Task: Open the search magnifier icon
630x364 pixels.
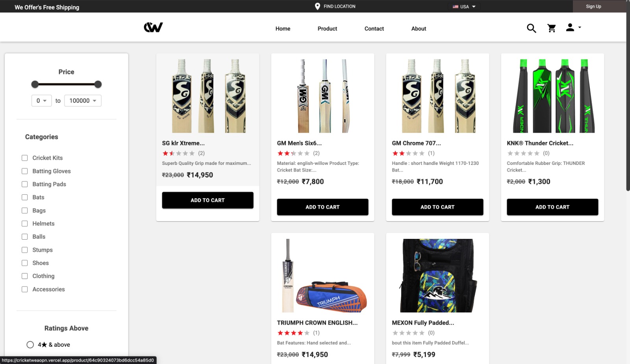Action: coord(531,28)
